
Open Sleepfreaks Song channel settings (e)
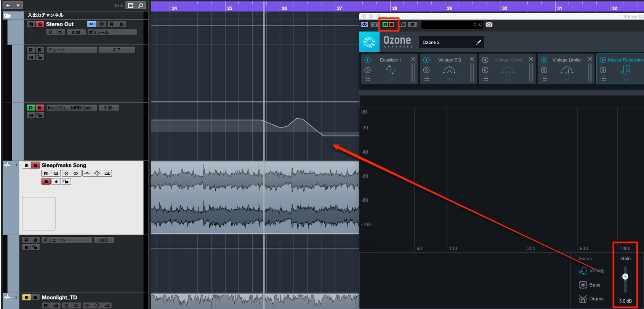(x=66, y=173)
